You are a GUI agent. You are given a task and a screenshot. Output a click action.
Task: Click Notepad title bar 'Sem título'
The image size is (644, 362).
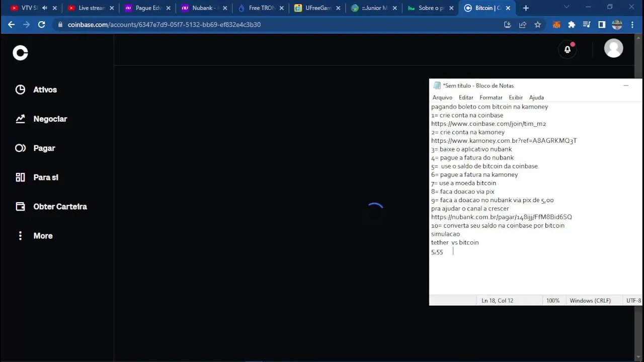[478, 85]
